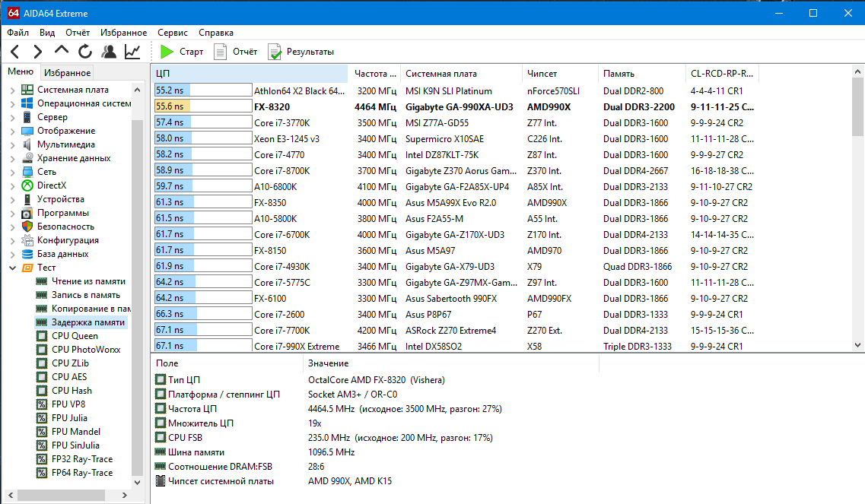This screenshot has width=865, height=504.
Task: Open the graph chart toolbar icon
Action: tap(132, 52)
